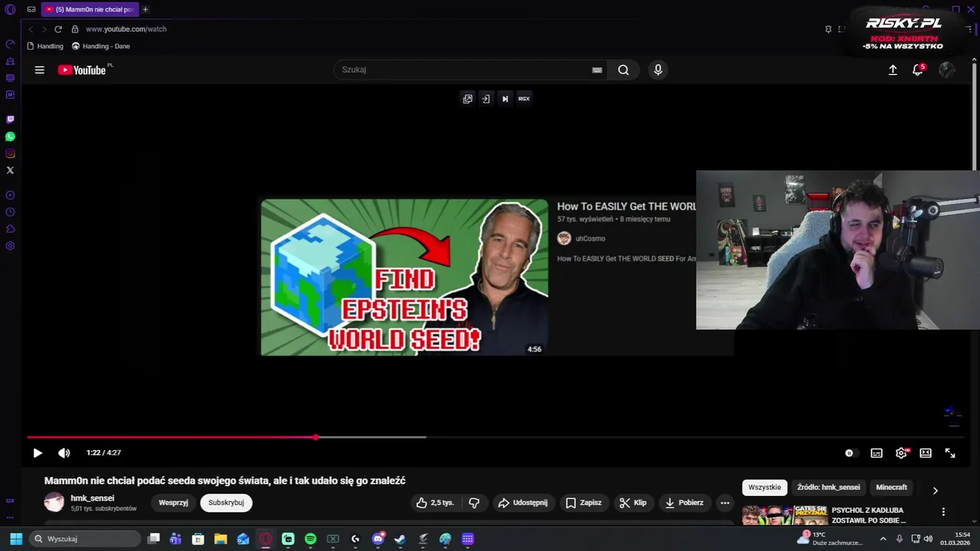The height and width of the screenshot is (551, 980).
Task: Show hidden tray icons chevron
Action: point(883,539)
